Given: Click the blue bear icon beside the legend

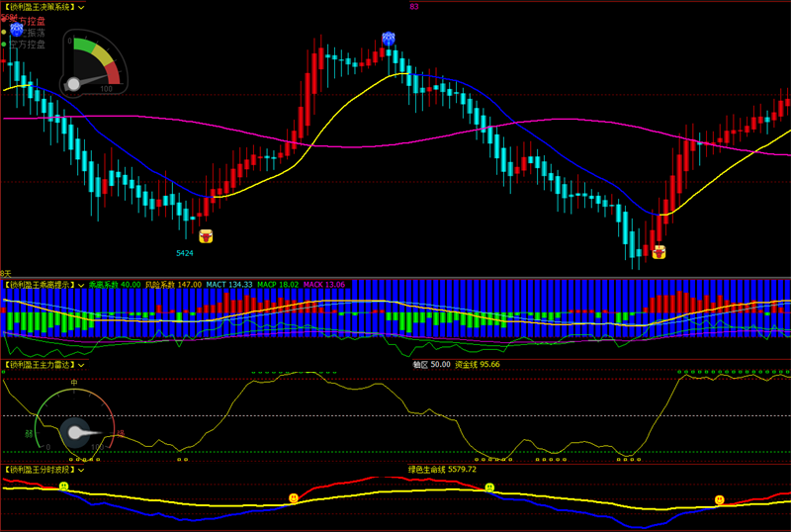Looking at the screenshot, I should (16, 30).
